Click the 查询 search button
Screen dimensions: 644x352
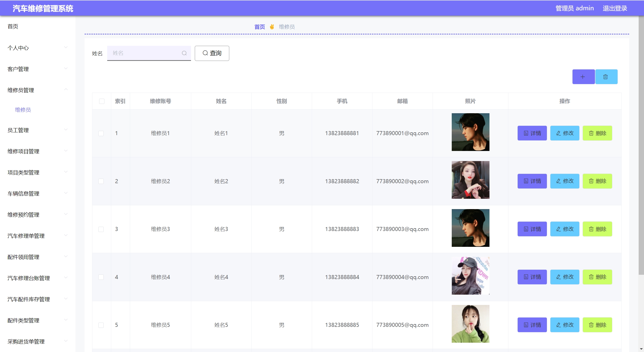click(212, 53)
